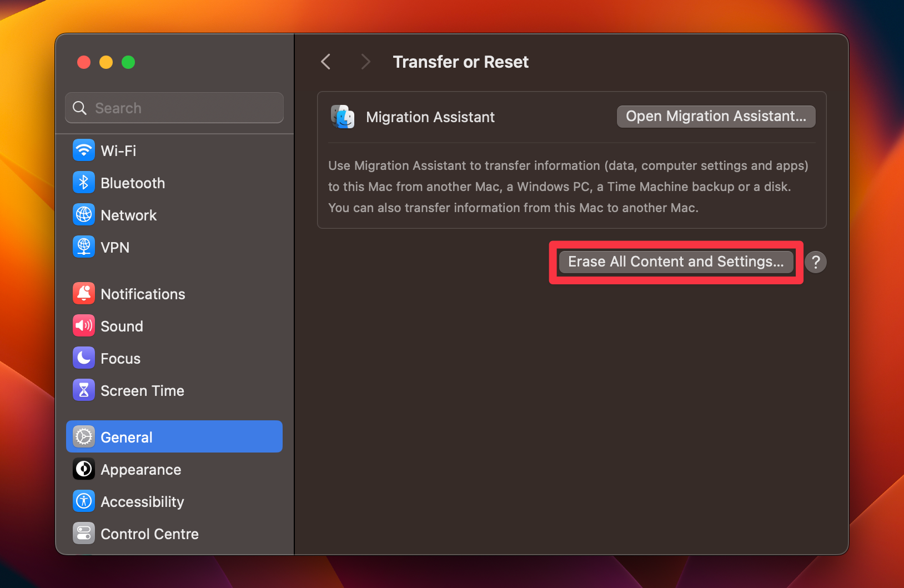Image resolution: width=904 pixels, height=588 pixels.
Task: Open Accessibility settings icon
Action: (83, 501)
